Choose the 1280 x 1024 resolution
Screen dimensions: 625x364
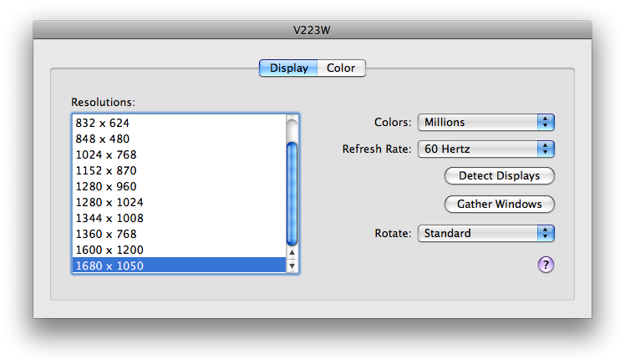179,202
